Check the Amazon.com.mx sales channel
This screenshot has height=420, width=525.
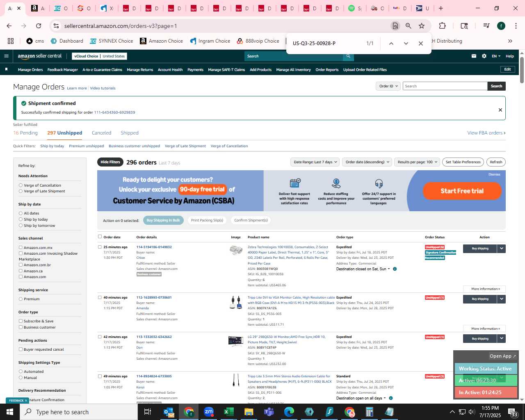pos(21,247)
